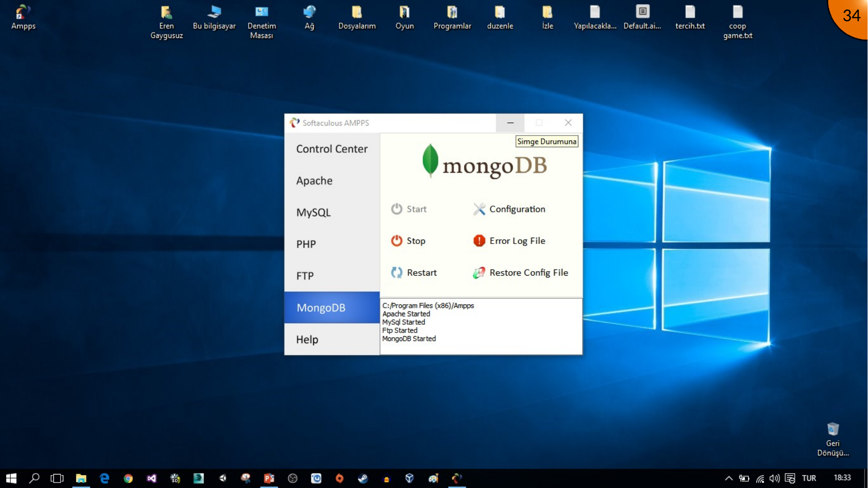Open Steam from the taskbar

[363, 478]
